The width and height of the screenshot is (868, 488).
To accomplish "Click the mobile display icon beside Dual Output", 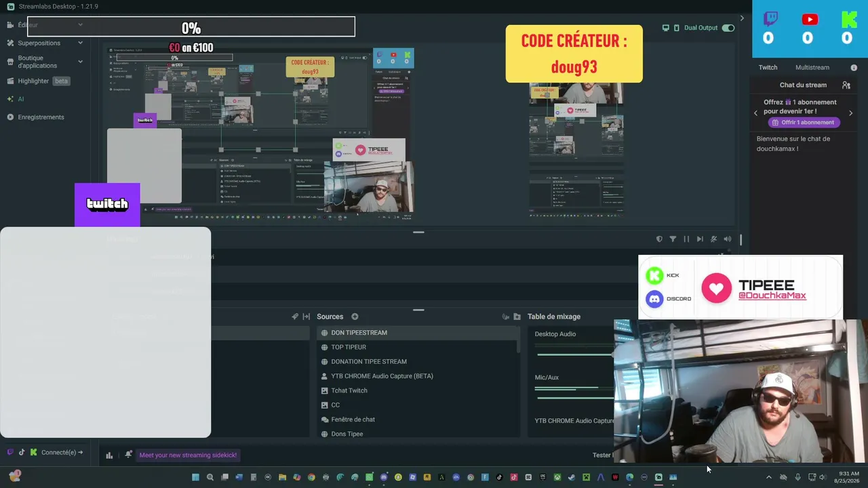I will 676,28.
